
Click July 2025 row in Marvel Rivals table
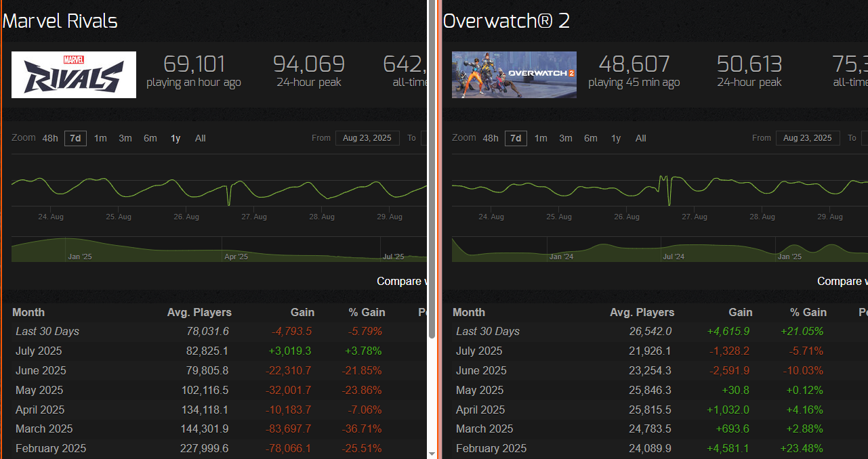pos(220,351)
